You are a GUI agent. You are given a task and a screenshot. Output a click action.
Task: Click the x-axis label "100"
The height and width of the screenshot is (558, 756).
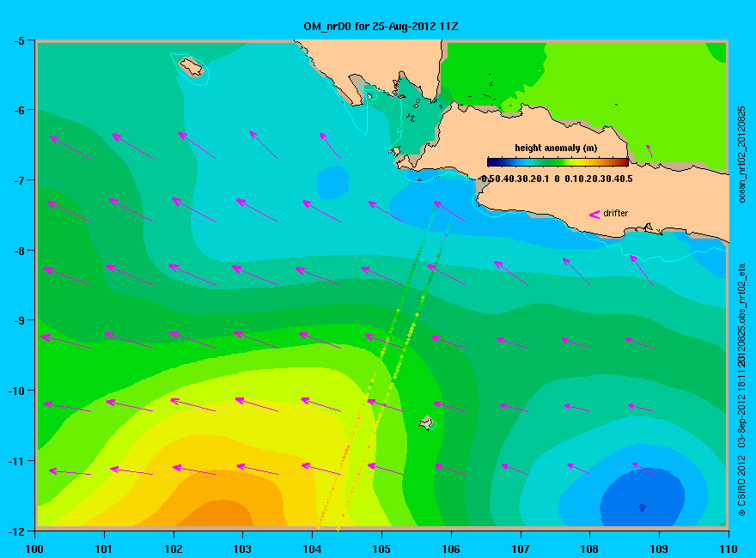(x=34, y=549)
